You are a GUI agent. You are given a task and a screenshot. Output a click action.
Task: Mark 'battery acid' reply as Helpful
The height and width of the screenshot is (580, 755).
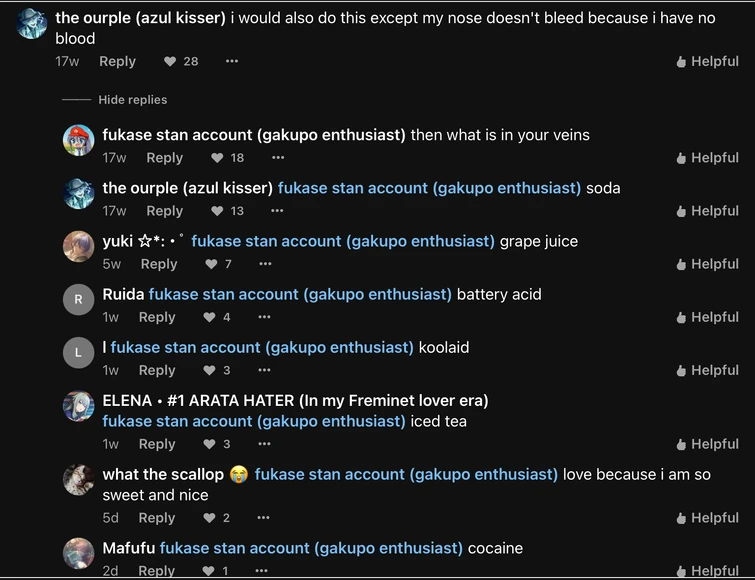coord(707,317)
